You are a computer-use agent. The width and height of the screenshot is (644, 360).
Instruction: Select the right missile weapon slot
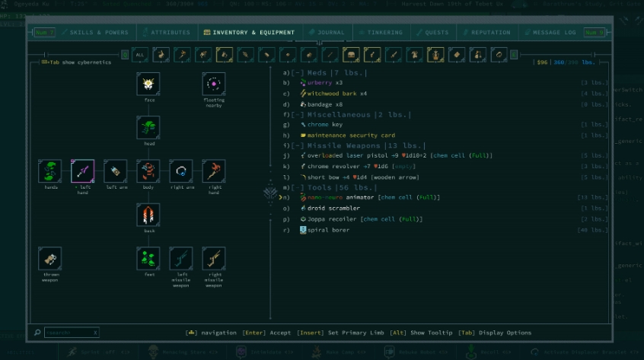click(x=214, y=259)
